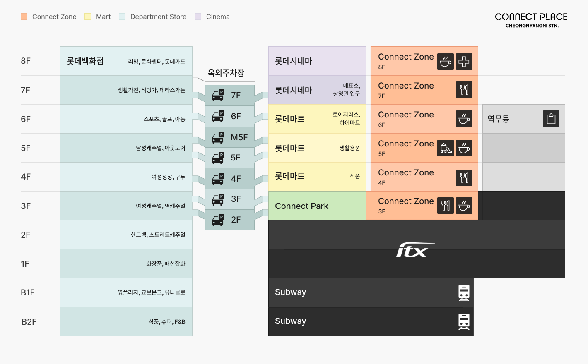Viewport: 588px width, 364px height.
Task: Click the B2F floor label in left column
Action: point(29,322)
